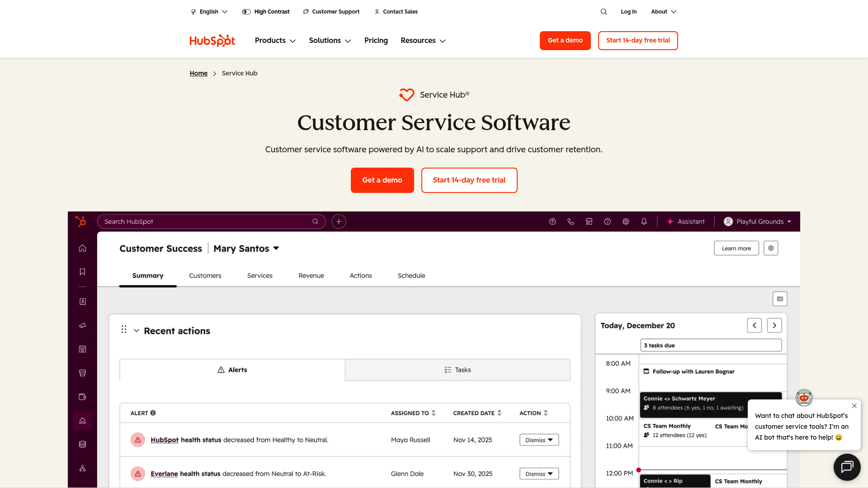
Task: Open the Data Management database icon in the sidebar
Action: pyautogui.click(x=82, y=444)
